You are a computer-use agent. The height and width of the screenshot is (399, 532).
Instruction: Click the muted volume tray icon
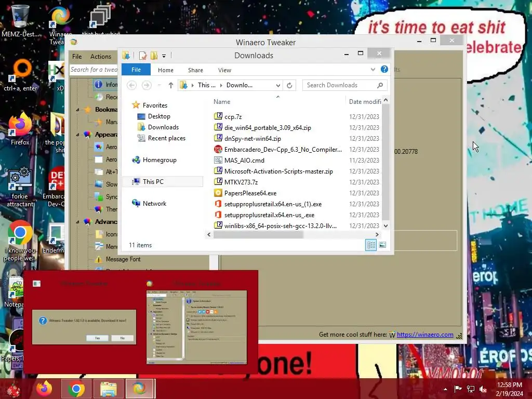(x=483, y=389)
